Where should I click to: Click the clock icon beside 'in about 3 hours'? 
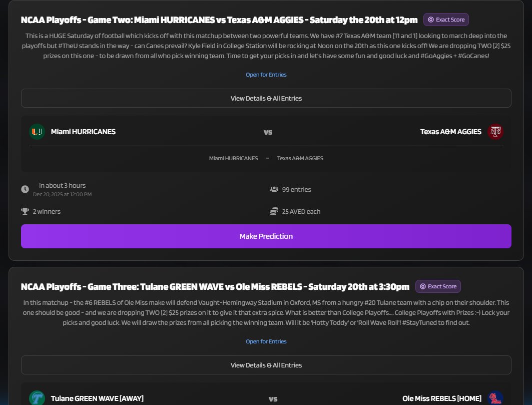(25, 189)
